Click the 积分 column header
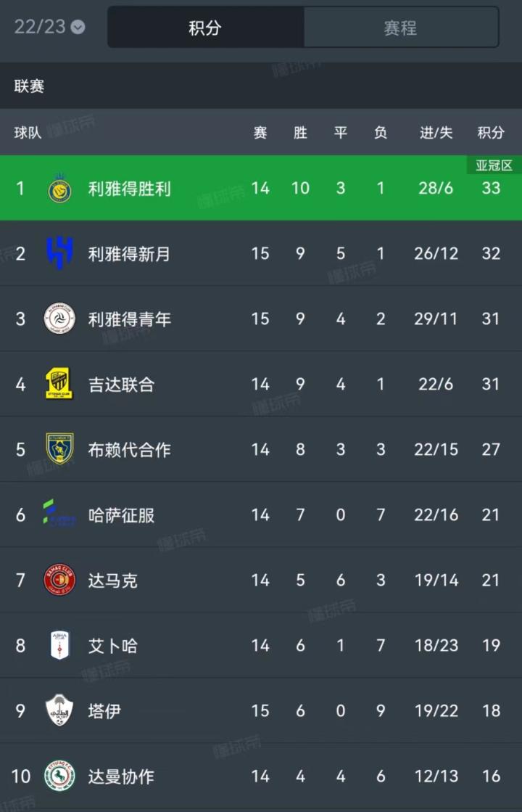The width and height of the screenshot is (522, 812). tap(491, 133)
